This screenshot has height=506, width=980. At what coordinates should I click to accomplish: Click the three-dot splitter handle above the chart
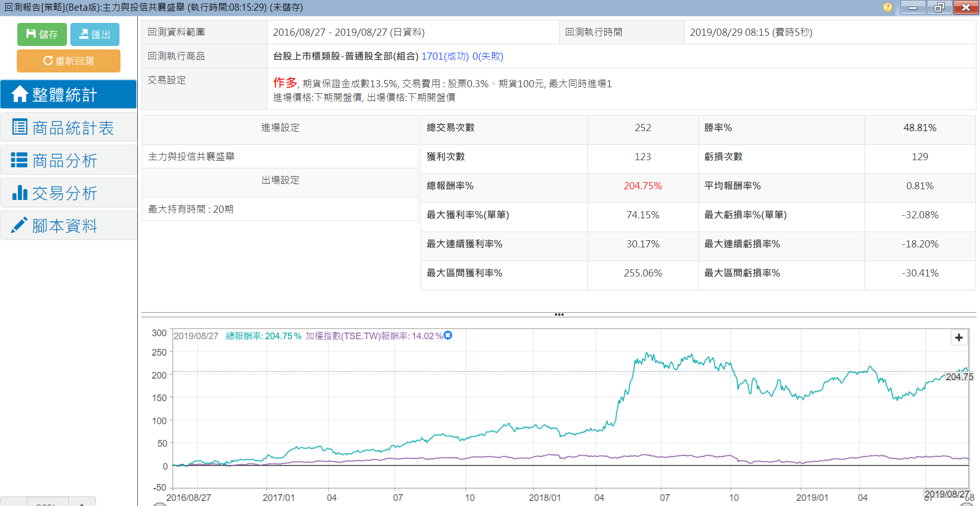pyautogui.click(x=559, y=315)
